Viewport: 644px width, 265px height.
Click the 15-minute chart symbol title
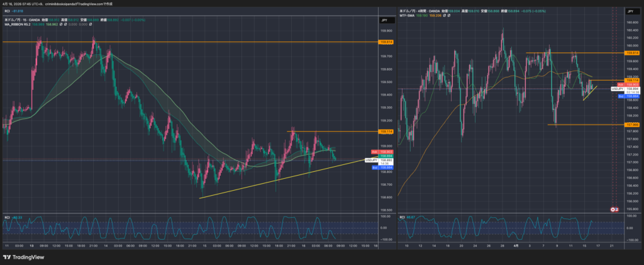[x=25, y=20]
